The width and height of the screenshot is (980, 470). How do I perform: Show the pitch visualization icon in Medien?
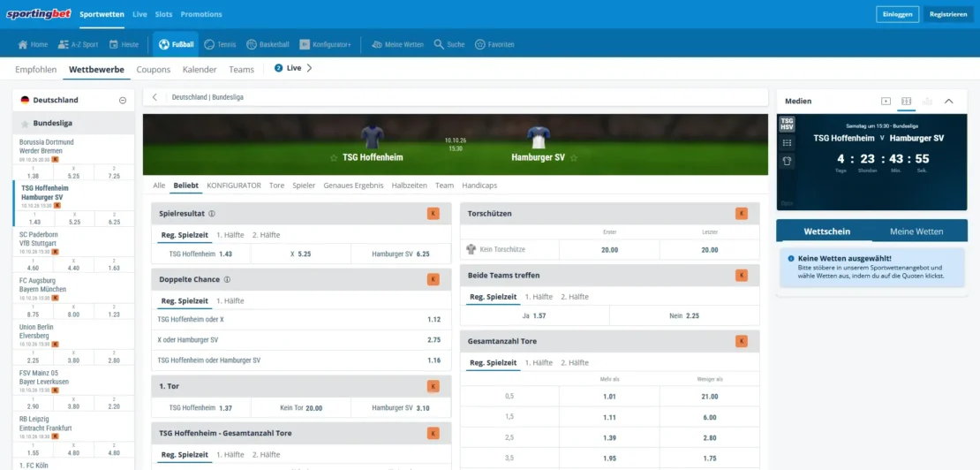pyautogui.click(x=906, y=101)
